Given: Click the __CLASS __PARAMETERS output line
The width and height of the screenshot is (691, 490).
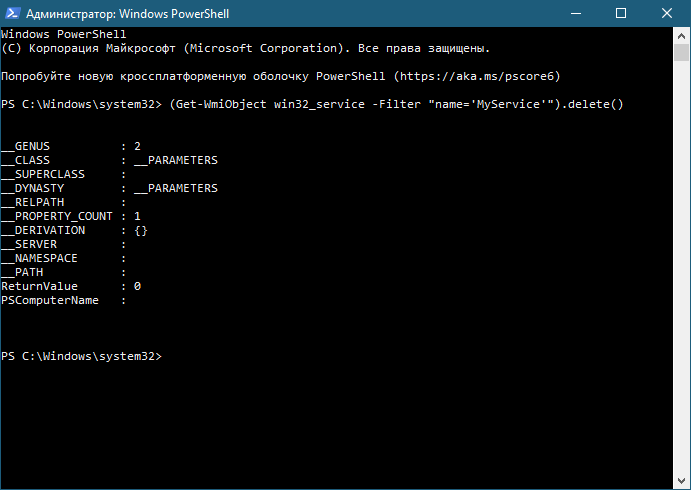Looking at the screenshot, I should (109, 160).
